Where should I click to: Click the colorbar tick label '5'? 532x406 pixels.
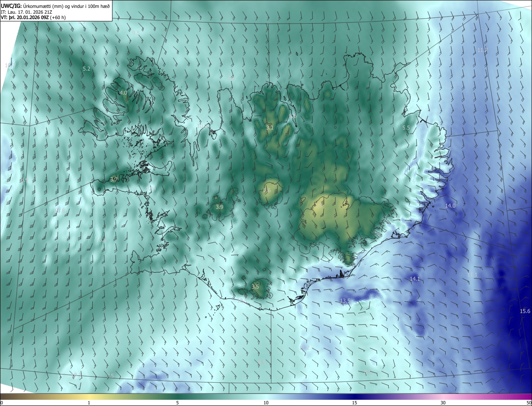pyautogui.click(x=177, y=403)
